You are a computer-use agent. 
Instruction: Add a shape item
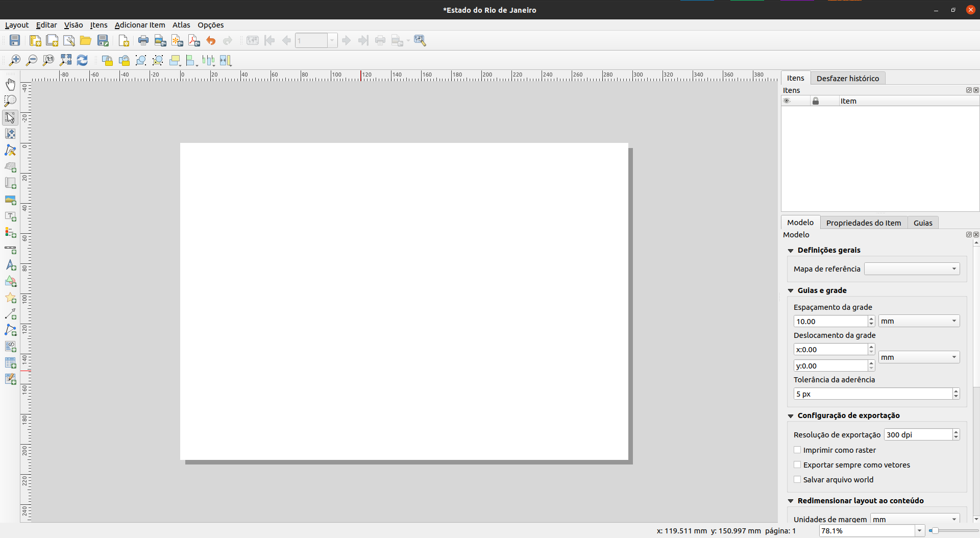point(10,281)
